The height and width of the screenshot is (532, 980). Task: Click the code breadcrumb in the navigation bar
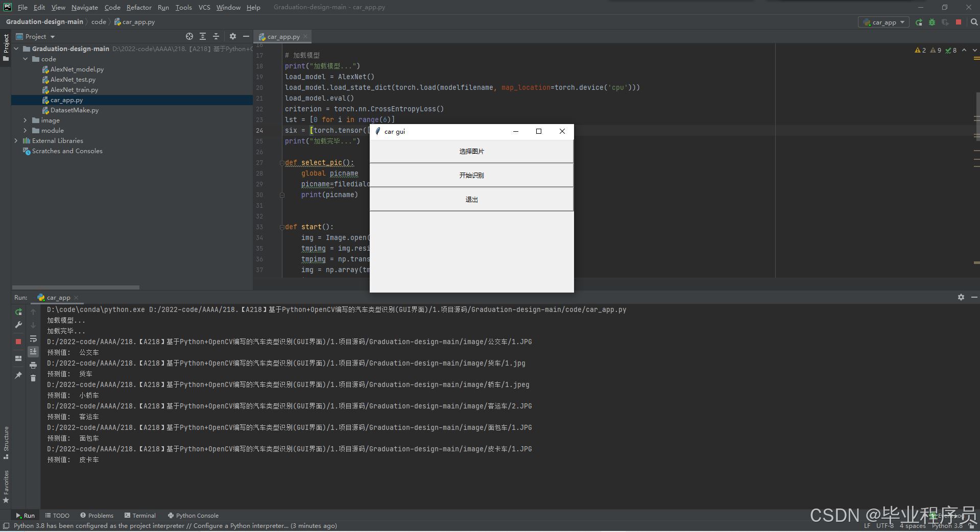click(x=99, y=22)
